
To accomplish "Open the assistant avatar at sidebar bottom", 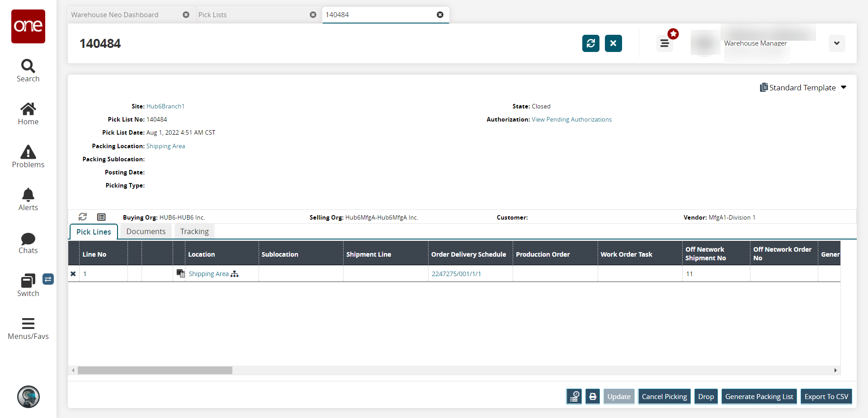I will point(28,397).
